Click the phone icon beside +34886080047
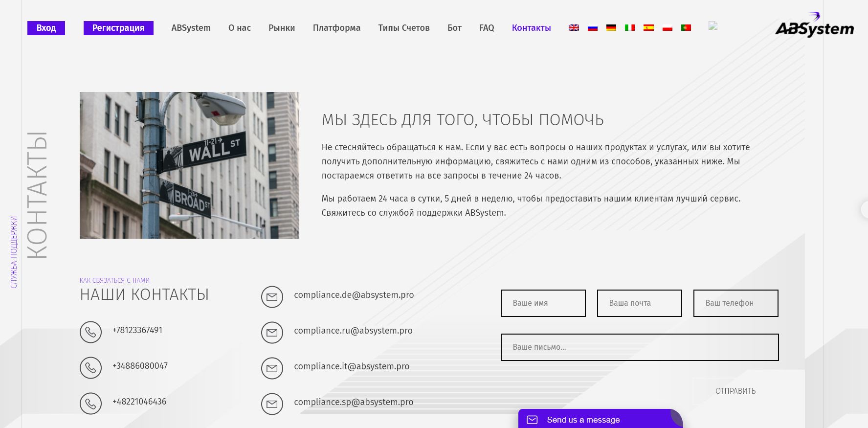Screen dimensions: 868x428 point(90,368)
